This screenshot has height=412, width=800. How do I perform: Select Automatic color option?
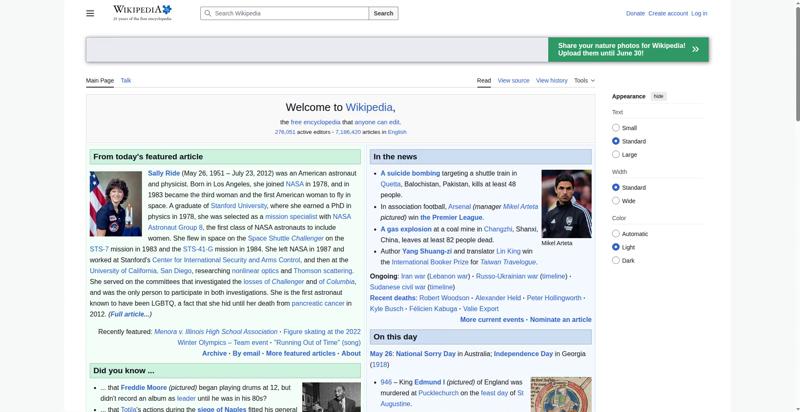pos(616,234)
